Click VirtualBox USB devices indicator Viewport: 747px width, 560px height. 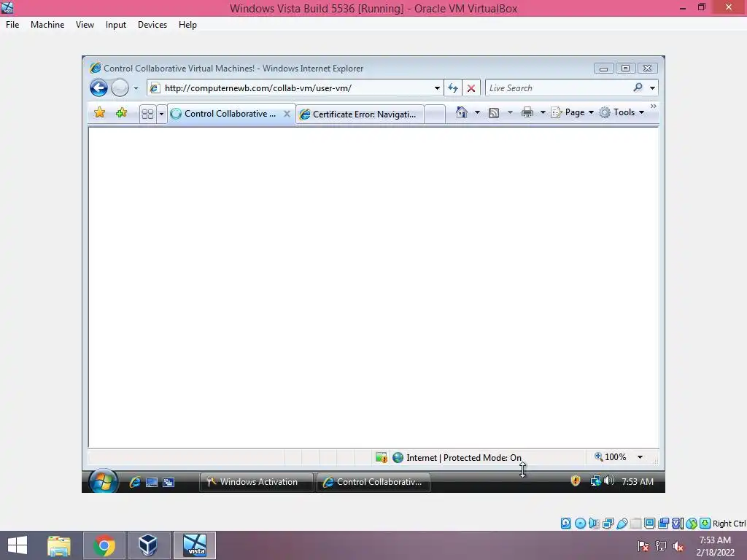pos(622,524)
